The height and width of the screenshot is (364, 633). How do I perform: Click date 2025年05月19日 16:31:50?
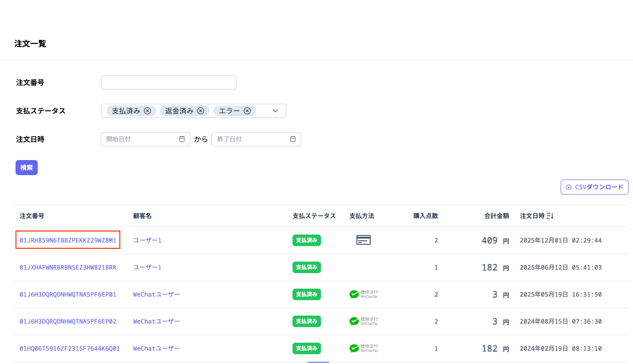coord(561,294)
